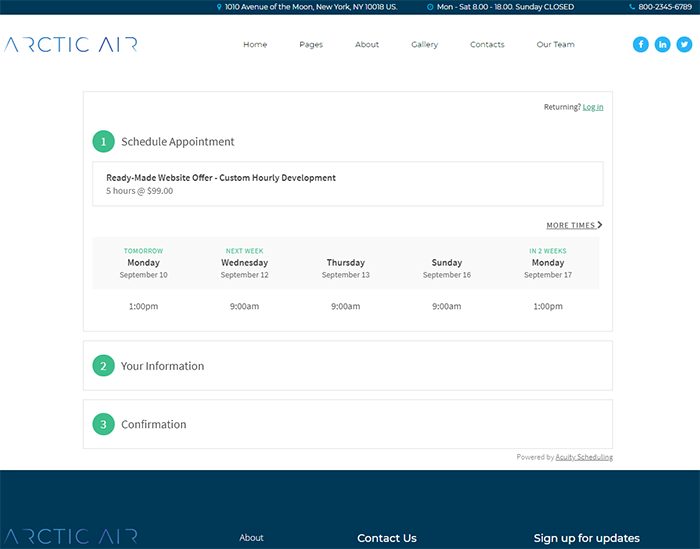Click the Log in link
The image size is (700, 549).
tap(593, 107)
